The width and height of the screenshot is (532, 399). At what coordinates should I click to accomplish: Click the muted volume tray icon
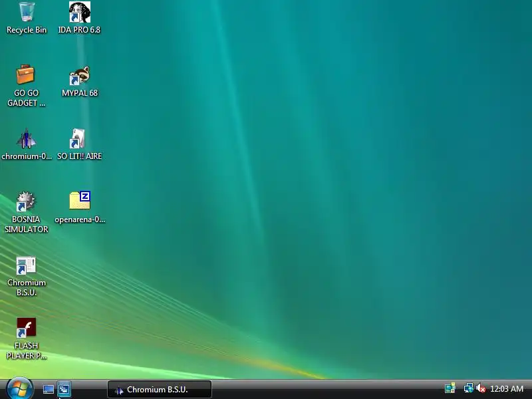tap(480, 388)
